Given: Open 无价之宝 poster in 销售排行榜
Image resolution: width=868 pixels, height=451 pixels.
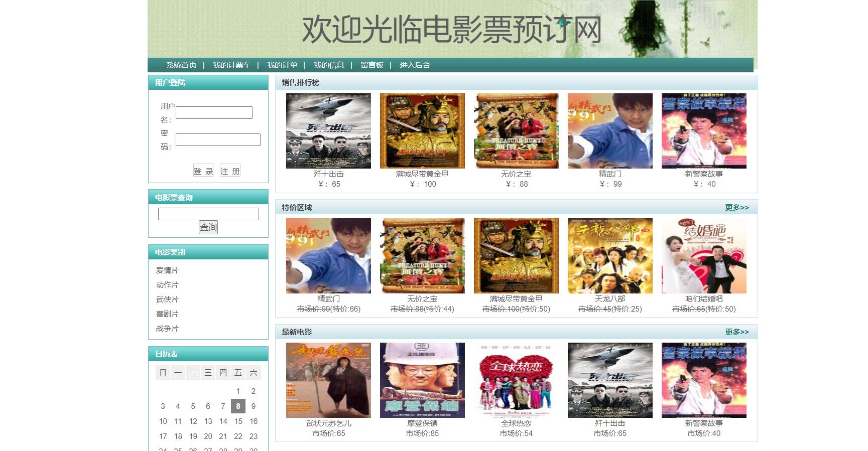Looking at the screenshot, I should (x=516, y=131).
